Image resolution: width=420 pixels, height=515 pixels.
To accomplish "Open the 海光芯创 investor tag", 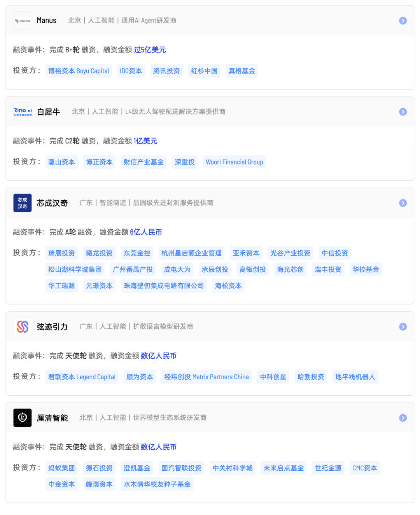I will point(290,270).
